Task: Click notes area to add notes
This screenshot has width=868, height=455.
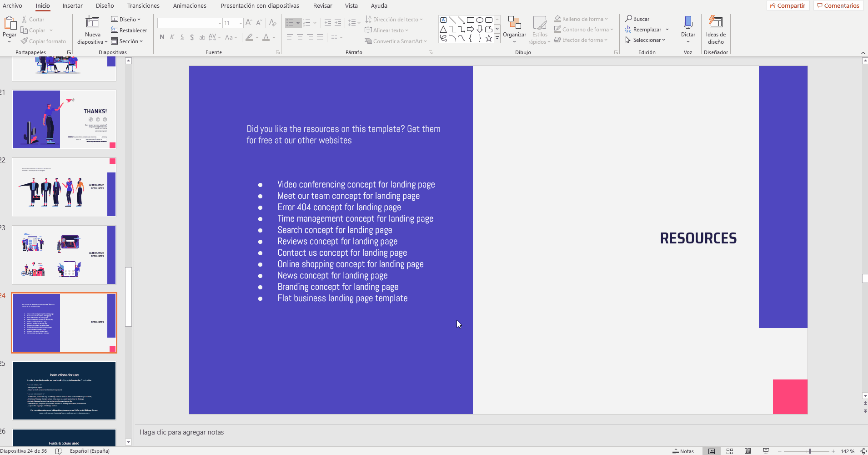Action: (x=500, y=432)
